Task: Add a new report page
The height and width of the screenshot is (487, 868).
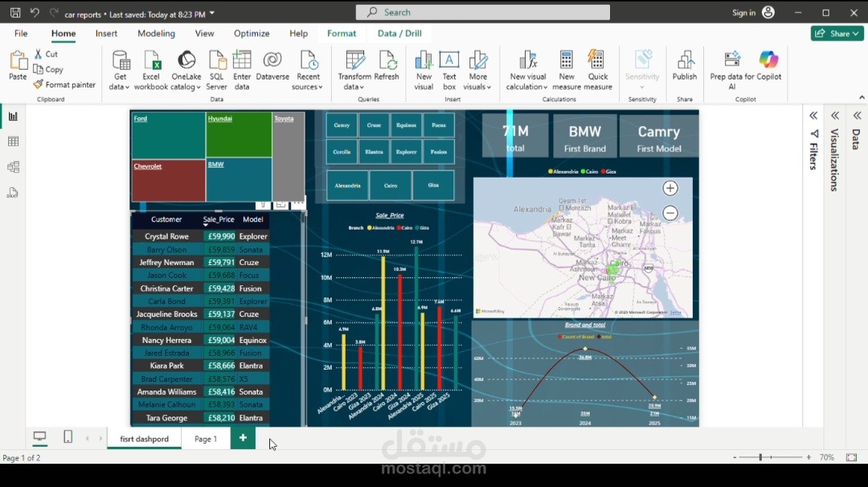Action: pyautogui.click(x=243, y=438)
